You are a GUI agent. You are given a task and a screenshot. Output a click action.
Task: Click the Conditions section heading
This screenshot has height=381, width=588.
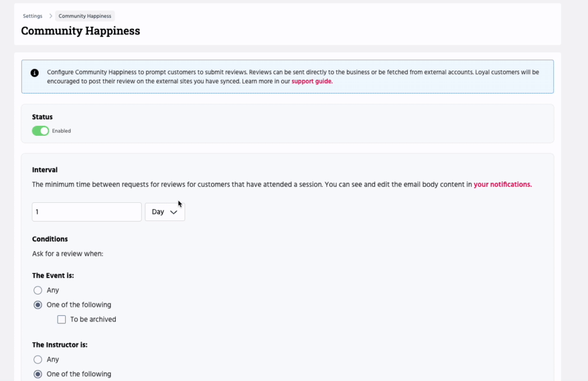pos(50,239)
